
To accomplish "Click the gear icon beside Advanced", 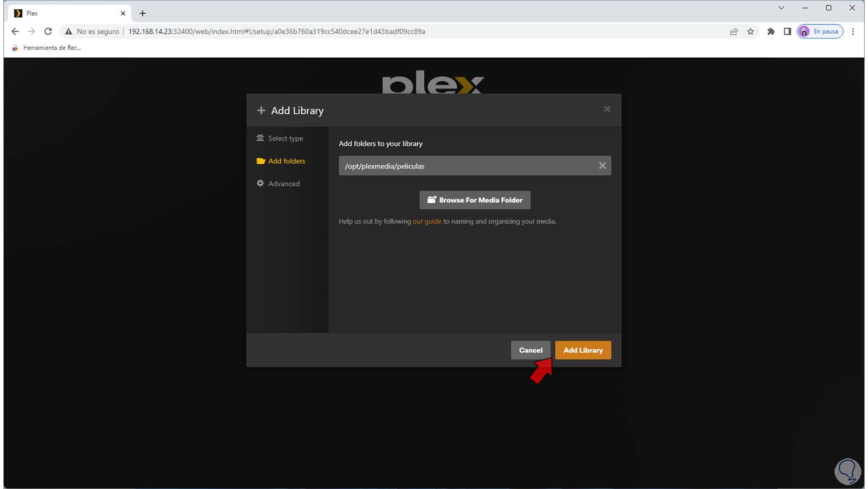I will (260, 183).
